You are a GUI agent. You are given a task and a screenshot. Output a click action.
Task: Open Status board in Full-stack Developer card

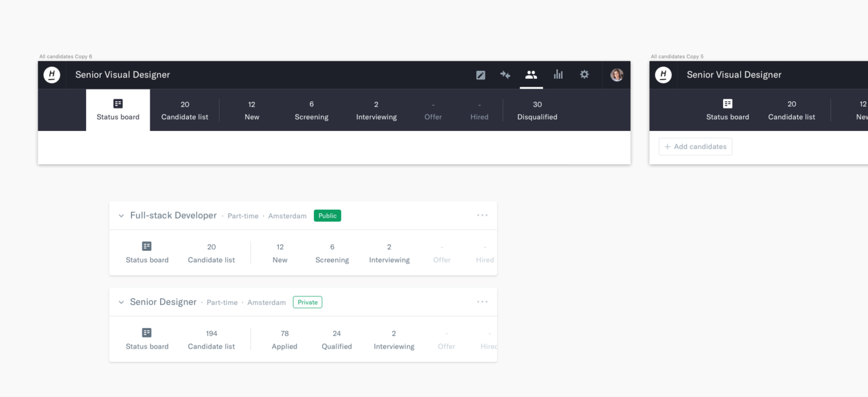pyautogui.click(x=147, y=253)
